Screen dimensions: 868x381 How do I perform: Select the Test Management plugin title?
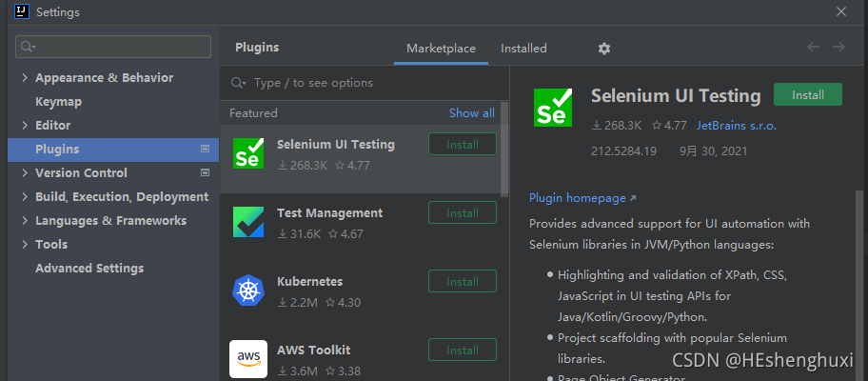[329, 213]
